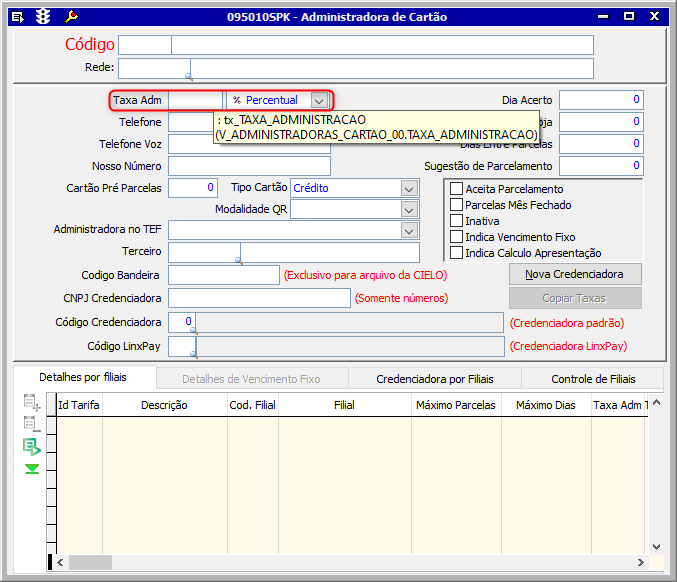Expand the Modalidade QR dropdown

[409, 210]
